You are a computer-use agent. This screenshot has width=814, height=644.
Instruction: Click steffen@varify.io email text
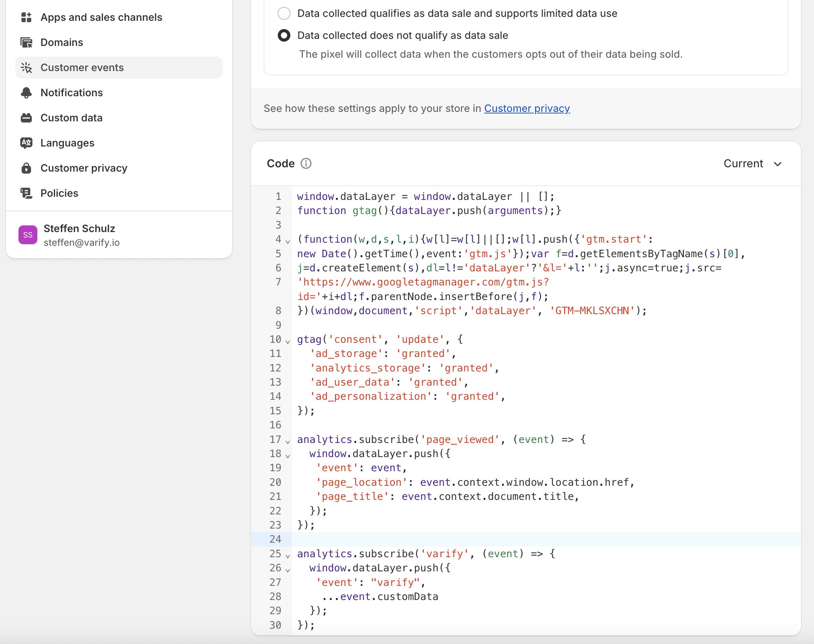click(x=82, y=243)
